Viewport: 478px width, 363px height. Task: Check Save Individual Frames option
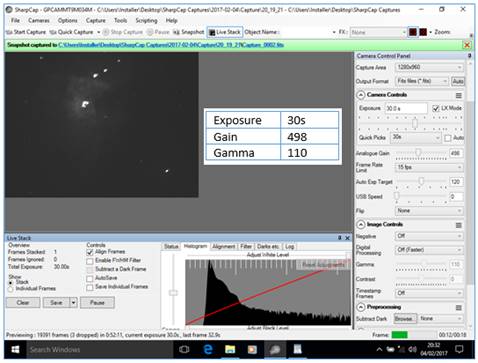[x=90, y=287]
